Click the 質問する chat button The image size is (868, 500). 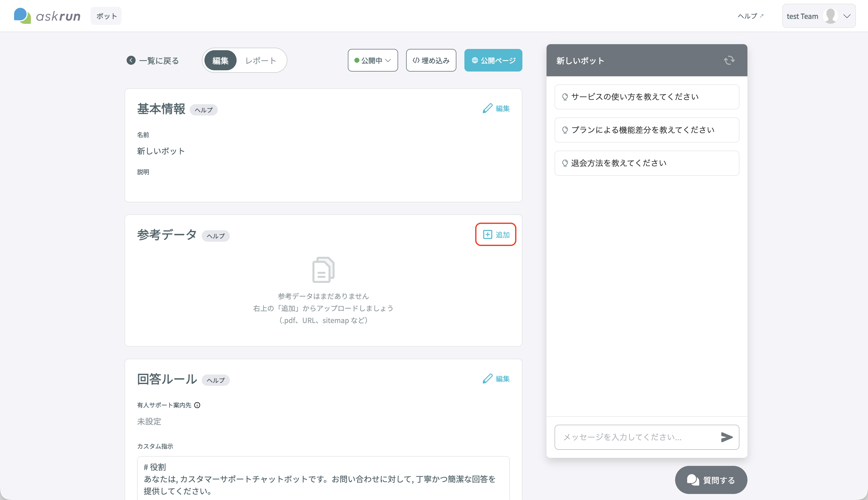pos(711,480)
